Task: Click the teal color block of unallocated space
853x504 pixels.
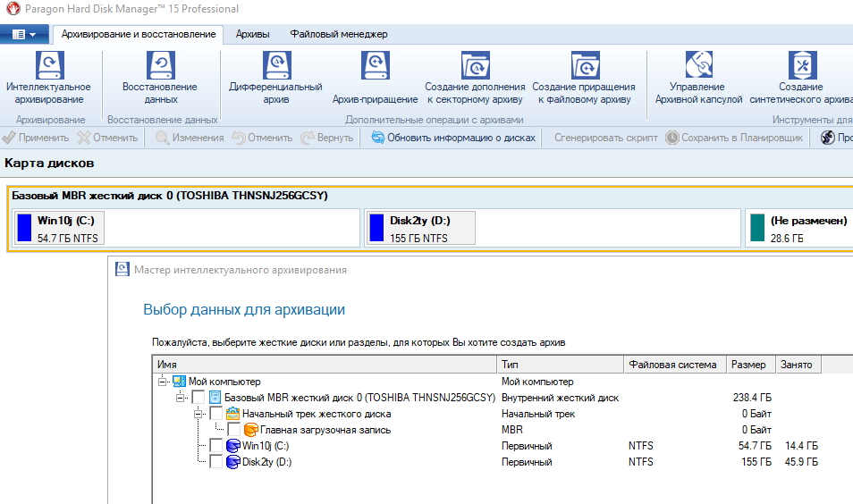Action: click(x=757, y=227)
